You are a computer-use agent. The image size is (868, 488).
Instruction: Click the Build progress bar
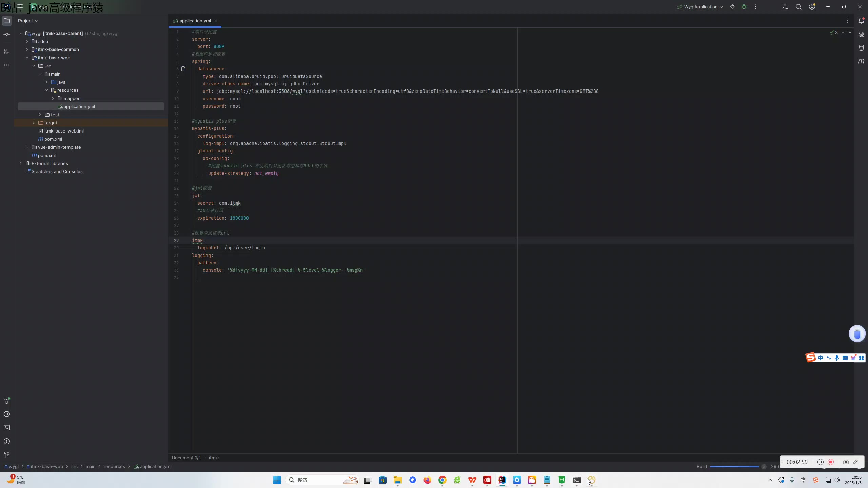[734, 467]
